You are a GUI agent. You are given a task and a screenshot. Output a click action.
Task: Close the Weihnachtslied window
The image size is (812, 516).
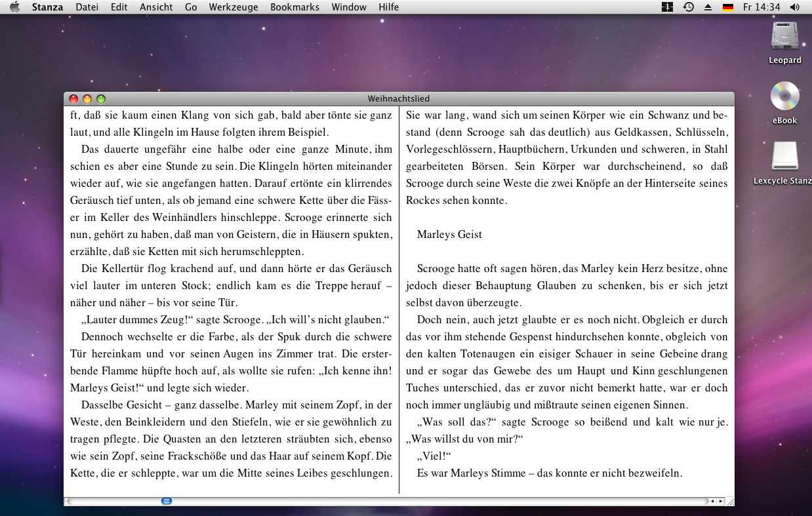(73, 99)
